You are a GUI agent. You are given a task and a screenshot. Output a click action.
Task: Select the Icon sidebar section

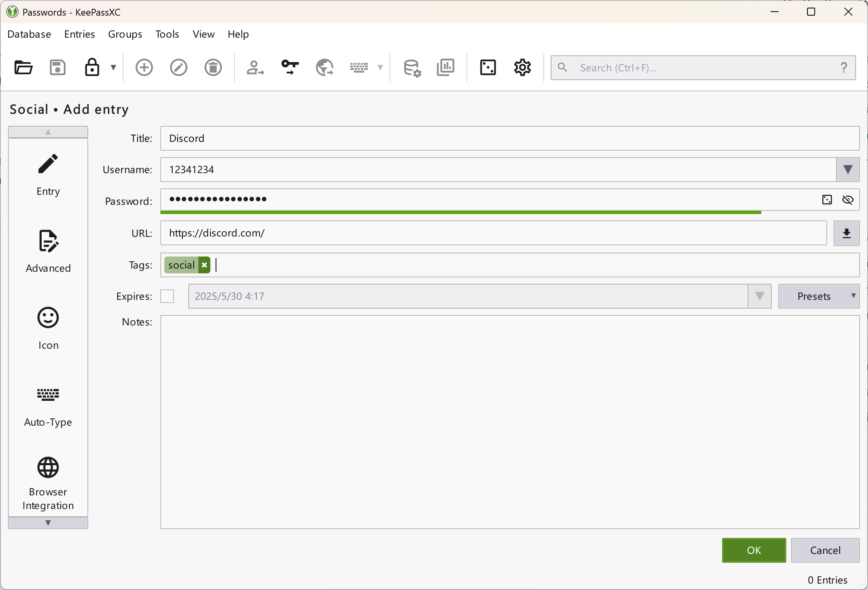[48, 329]
